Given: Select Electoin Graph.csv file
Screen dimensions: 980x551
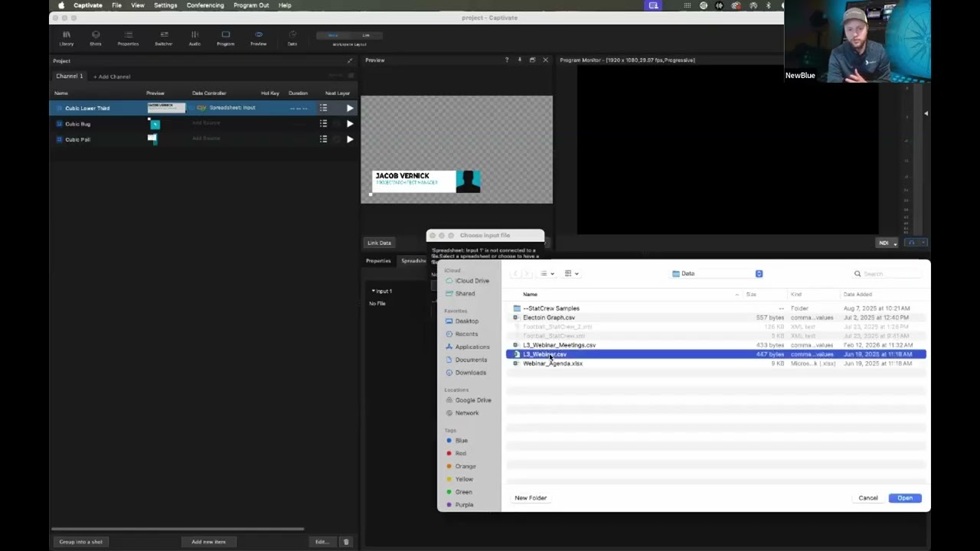Looking at the screenshot, I should coord(548,318).
